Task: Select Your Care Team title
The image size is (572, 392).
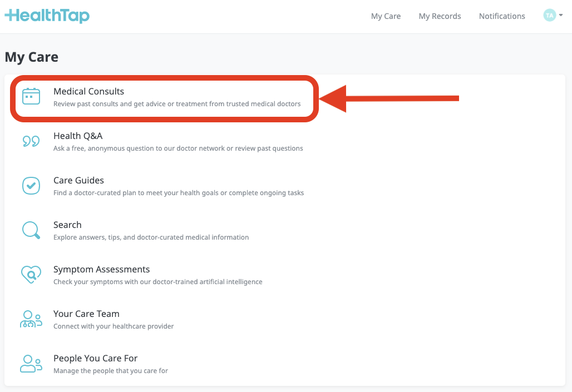Action: tap(86, 314)
